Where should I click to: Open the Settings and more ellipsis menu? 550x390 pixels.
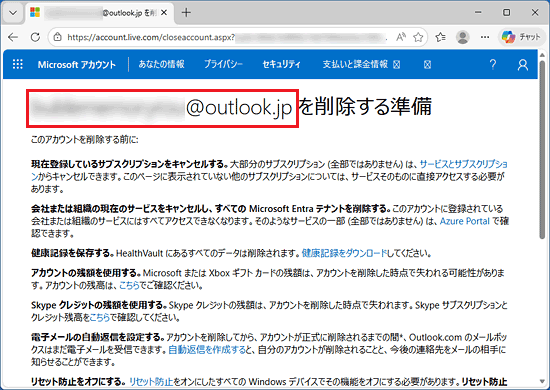point(485,37)
